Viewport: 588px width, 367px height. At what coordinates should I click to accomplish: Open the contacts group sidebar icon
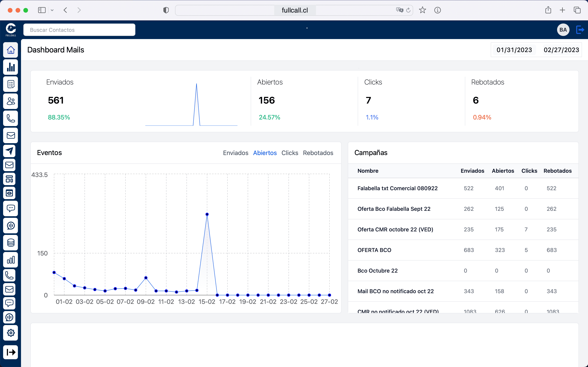(x=11, y=101)
